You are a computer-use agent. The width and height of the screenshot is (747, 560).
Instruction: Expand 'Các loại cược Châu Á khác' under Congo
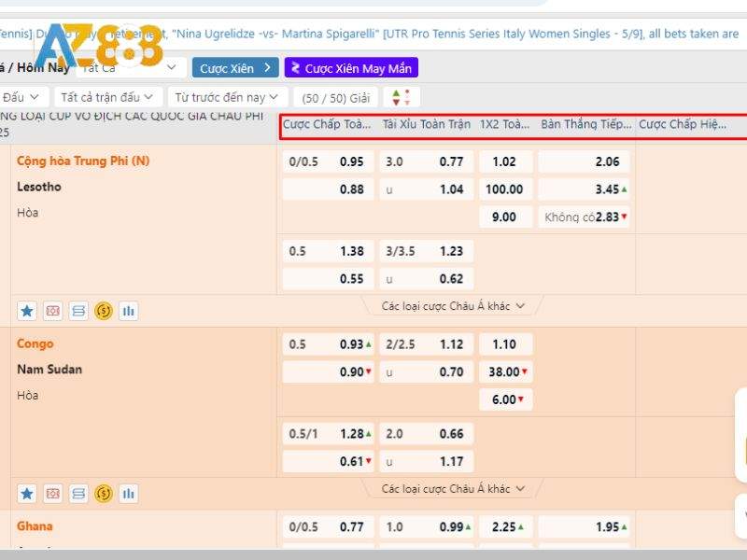pyautogui.click(x=453, y=489)
